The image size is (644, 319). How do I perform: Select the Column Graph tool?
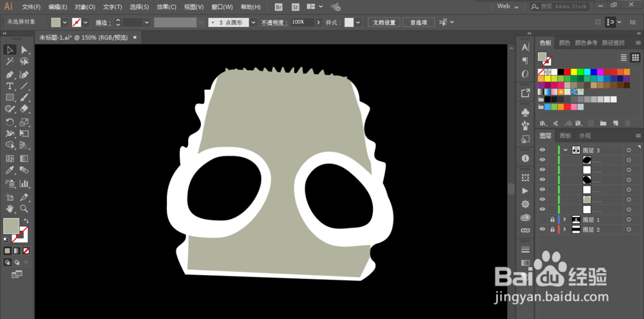(x=24, y=183)
